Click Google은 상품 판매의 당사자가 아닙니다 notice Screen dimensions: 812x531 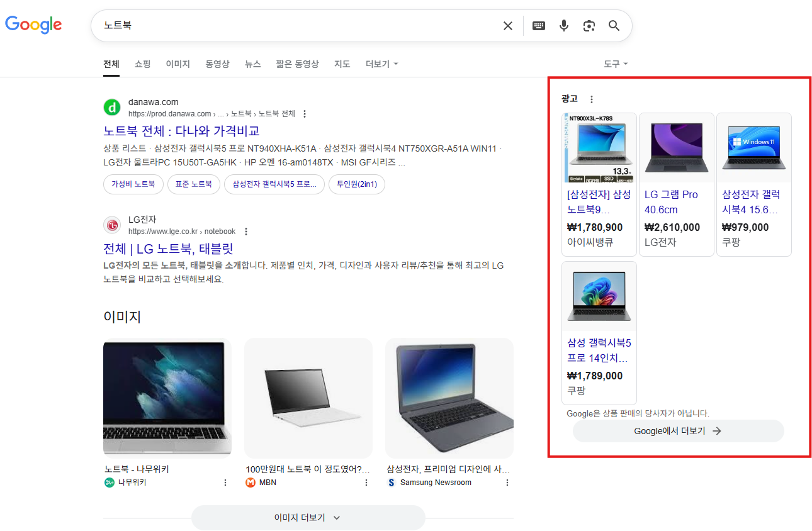[x=638, y=413]
